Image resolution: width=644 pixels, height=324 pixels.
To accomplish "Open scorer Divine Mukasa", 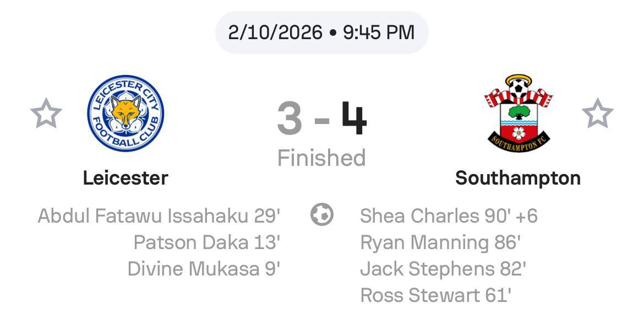I will click(204, 269).
